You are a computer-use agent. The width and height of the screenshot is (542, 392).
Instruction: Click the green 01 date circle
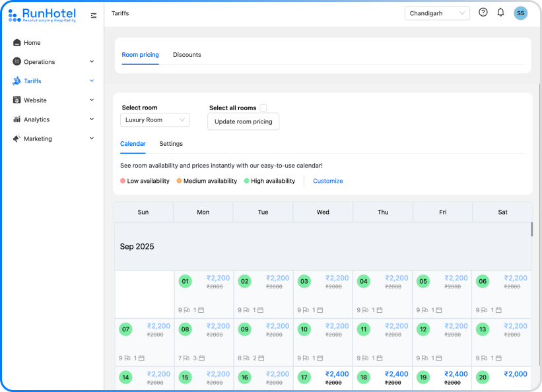coord(186,281)
